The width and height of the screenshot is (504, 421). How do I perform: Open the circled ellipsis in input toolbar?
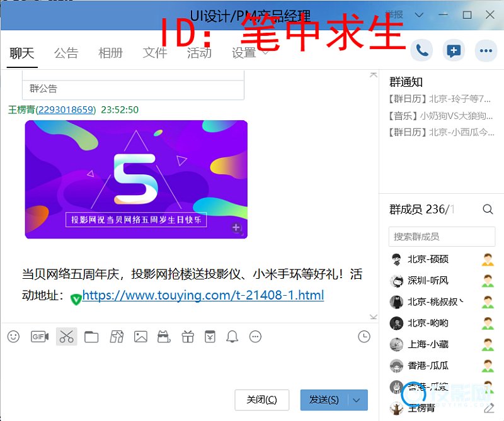tap(256, 337)
